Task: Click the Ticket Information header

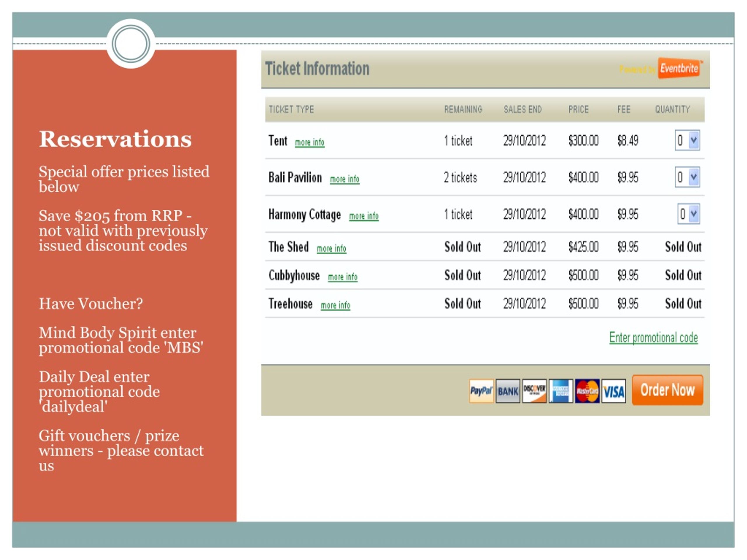Action: pyautogui.click(x=317, y=69)
